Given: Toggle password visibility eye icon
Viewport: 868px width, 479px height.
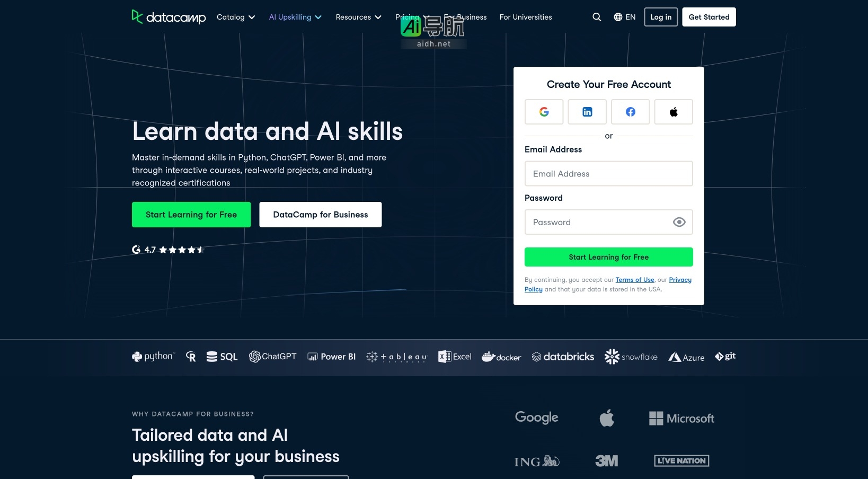Looking at the screenshot, I should coord(679,222).
